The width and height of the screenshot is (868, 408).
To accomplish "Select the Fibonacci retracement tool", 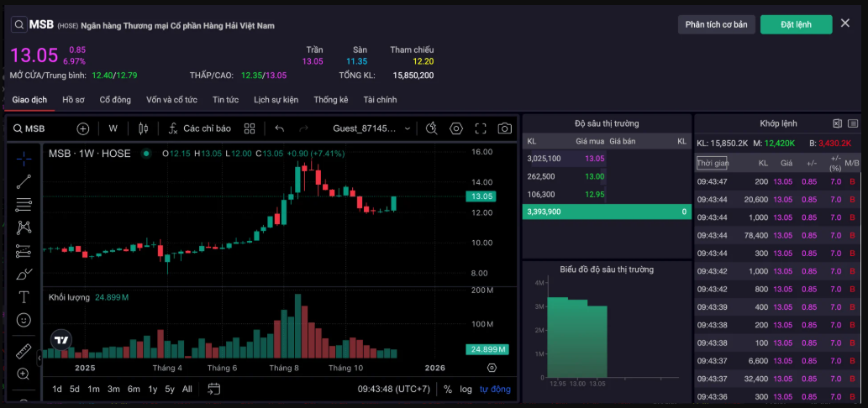I will [x=24, y=204].
